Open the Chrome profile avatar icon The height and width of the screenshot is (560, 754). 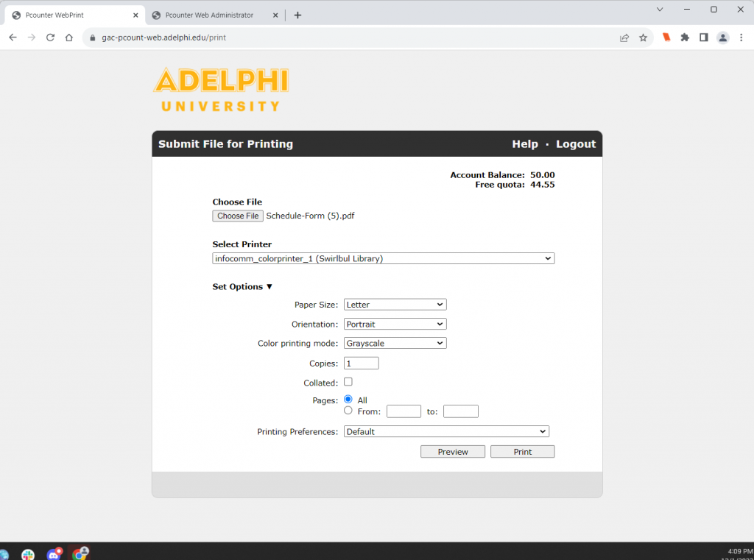pyautogui.click(x=722, y=38)
